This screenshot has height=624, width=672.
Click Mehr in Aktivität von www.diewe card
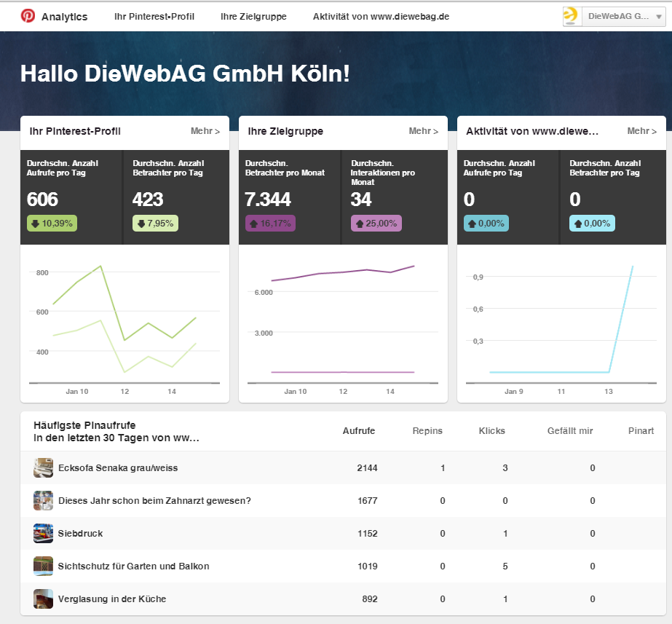[x=642, y=131]
